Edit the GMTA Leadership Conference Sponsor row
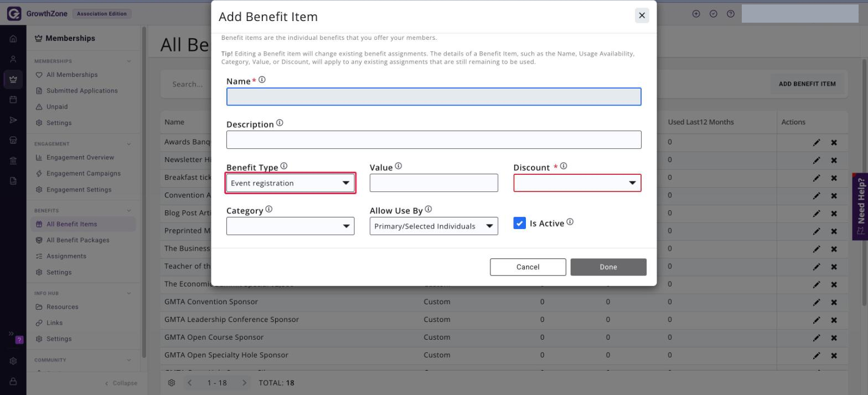This screenshot has height=395, width=868. [817, 320]
